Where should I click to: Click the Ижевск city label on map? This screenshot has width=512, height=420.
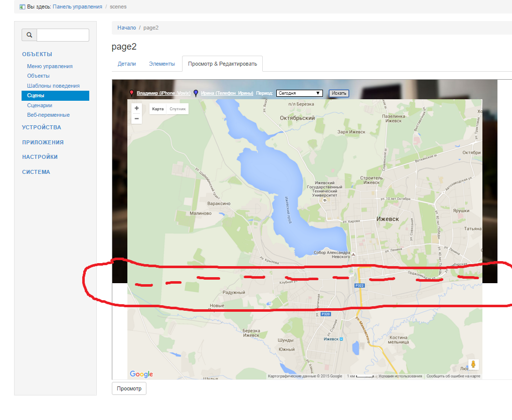[388, 219]
